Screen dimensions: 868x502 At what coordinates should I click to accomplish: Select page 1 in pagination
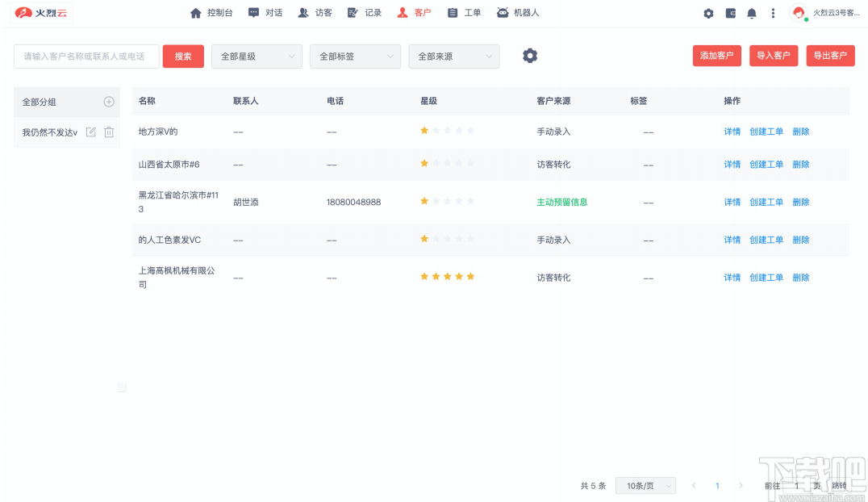(x=717, y=486)
